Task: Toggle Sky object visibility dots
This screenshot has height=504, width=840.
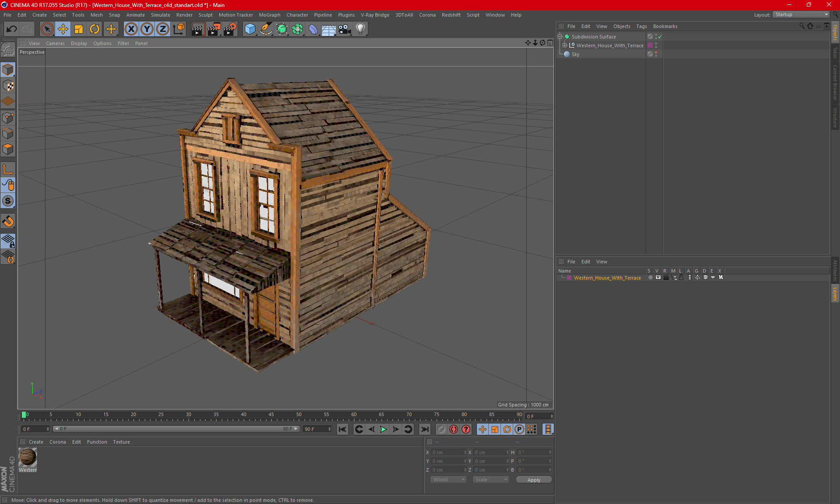Action: (x=656, y=54)
